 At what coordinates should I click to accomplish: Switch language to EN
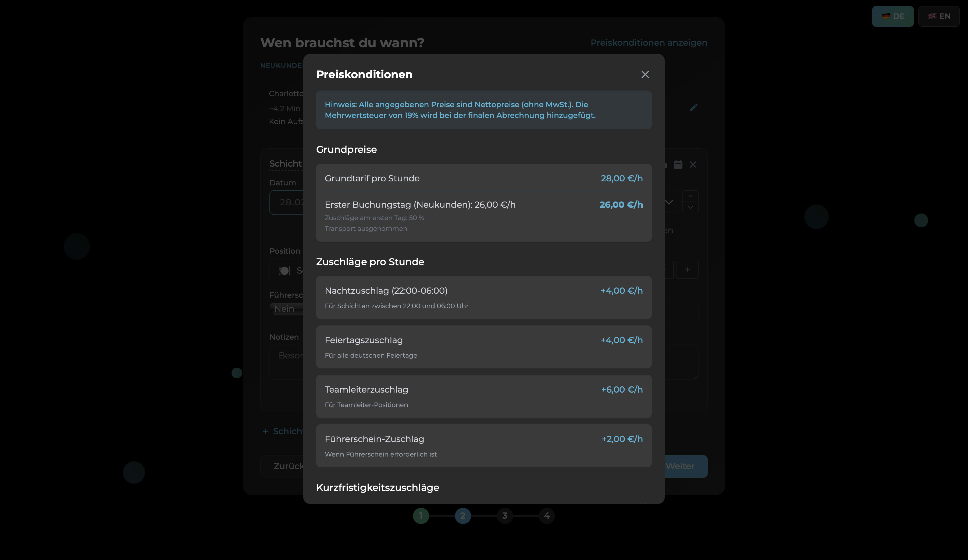point(939,16)
